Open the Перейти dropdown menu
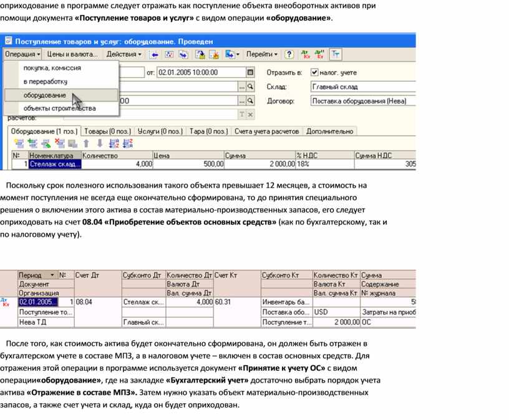 (x=261, y=54)
